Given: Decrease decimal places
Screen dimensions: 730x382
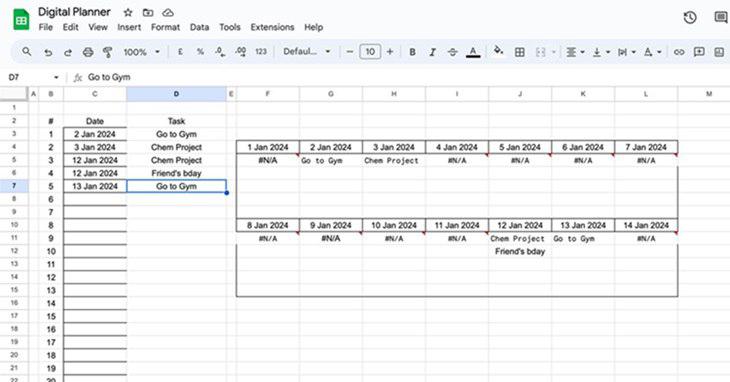Looking at the screenshot, I should pyautogui.click(x=220, y=52).
